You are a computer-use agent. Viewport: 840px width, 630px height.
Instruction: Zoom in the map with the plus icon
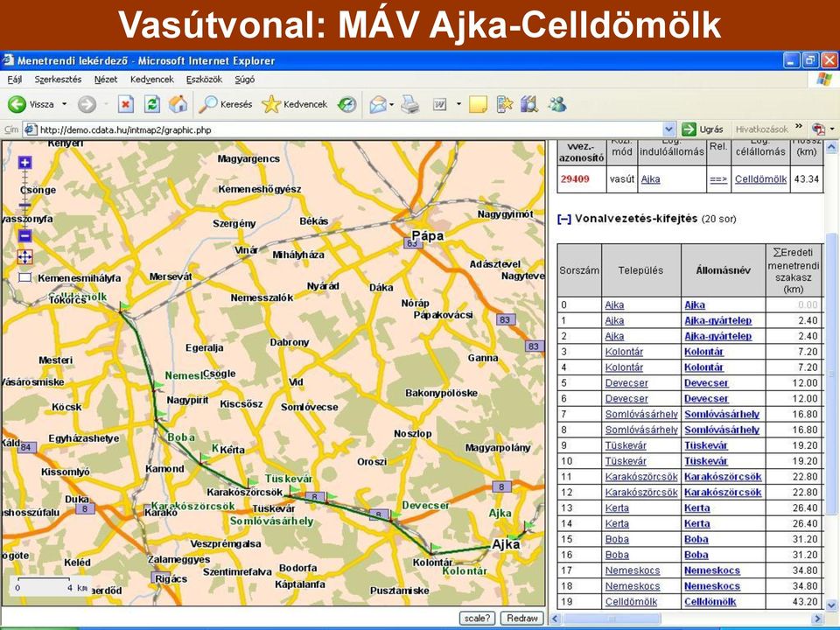point(24,163)
